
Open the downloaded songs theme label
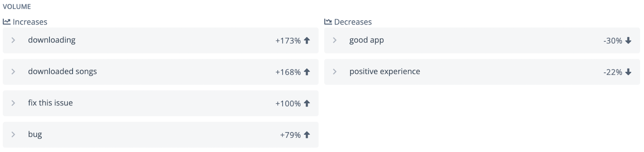(62, 71)
